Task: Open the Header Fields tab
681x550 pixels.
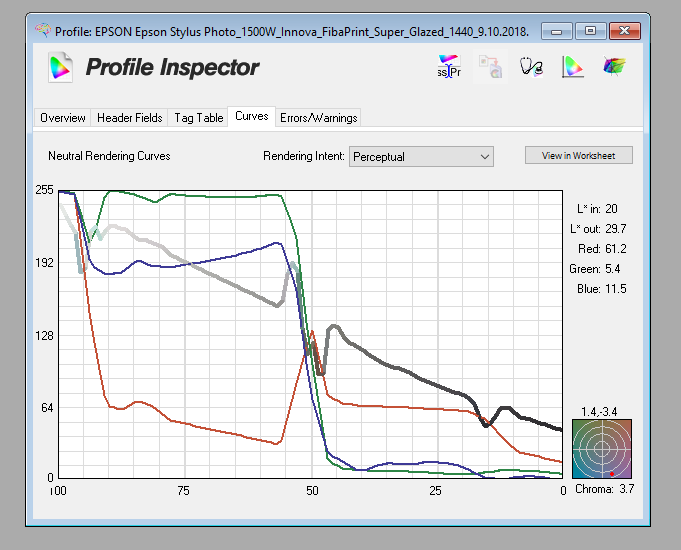Action: 129,118
